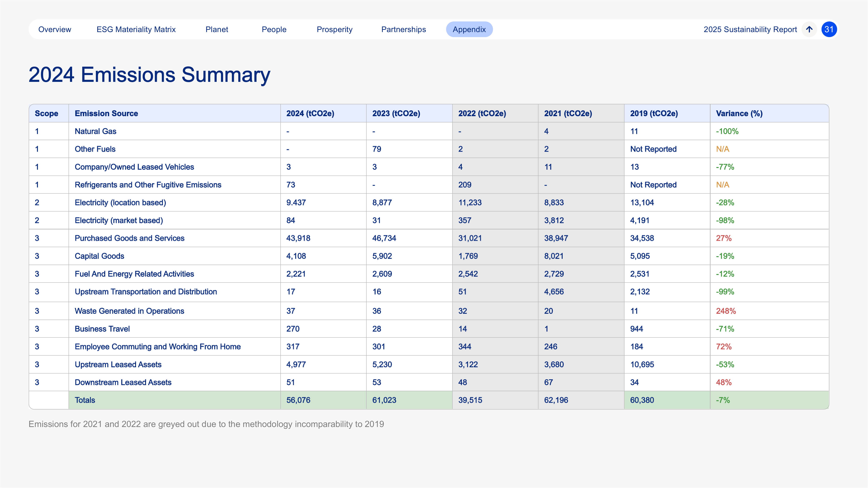
Task: Open the People tab
Action: [x=274, y=29]
